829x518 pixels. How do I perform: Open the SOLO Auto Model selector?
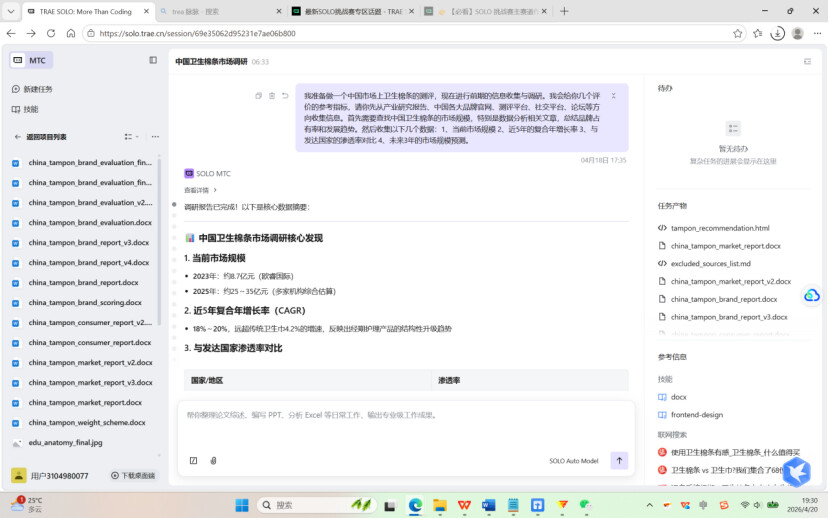(x=573, y=461)
